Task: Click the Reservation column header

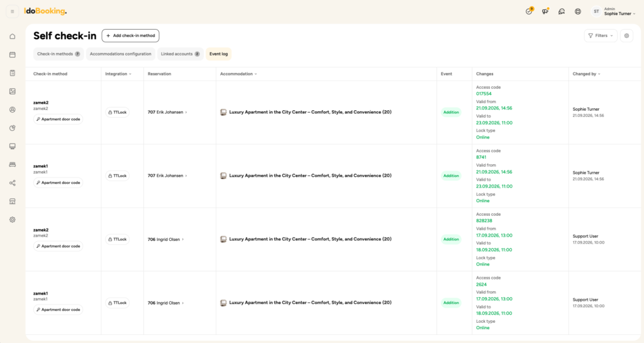Action: point(159,74)
